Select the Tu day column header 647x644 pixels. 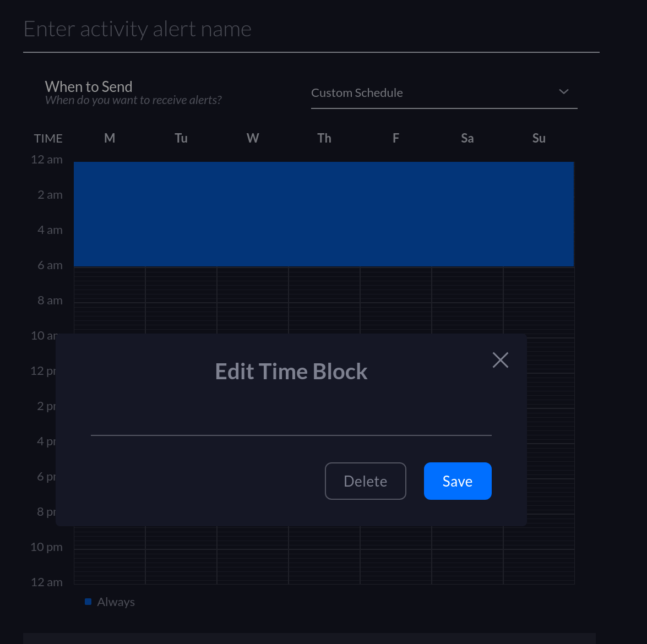(181, 138)
